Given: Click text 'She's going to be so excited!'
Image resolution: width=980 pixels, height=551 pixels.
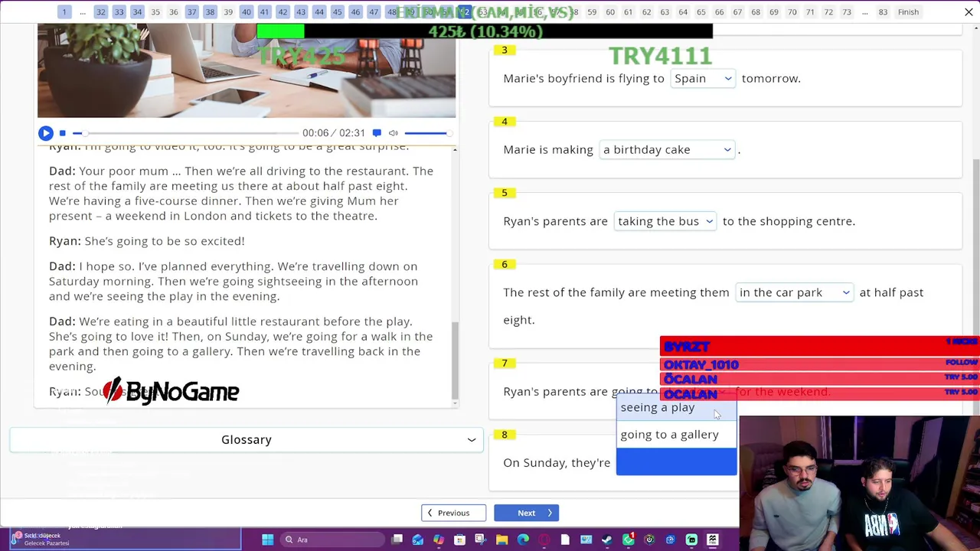Looking at the screenshot, I should click(165, 241).
